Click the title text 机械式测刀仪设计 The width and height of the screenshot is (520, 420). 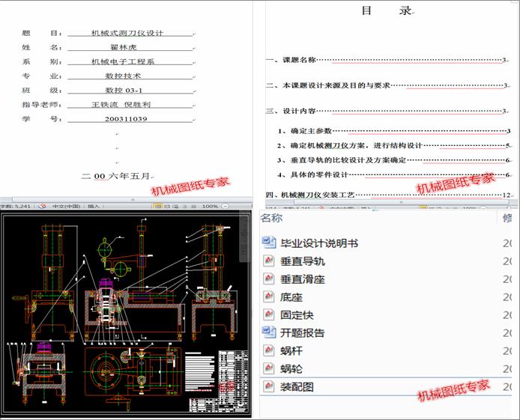tap(127, 33)
